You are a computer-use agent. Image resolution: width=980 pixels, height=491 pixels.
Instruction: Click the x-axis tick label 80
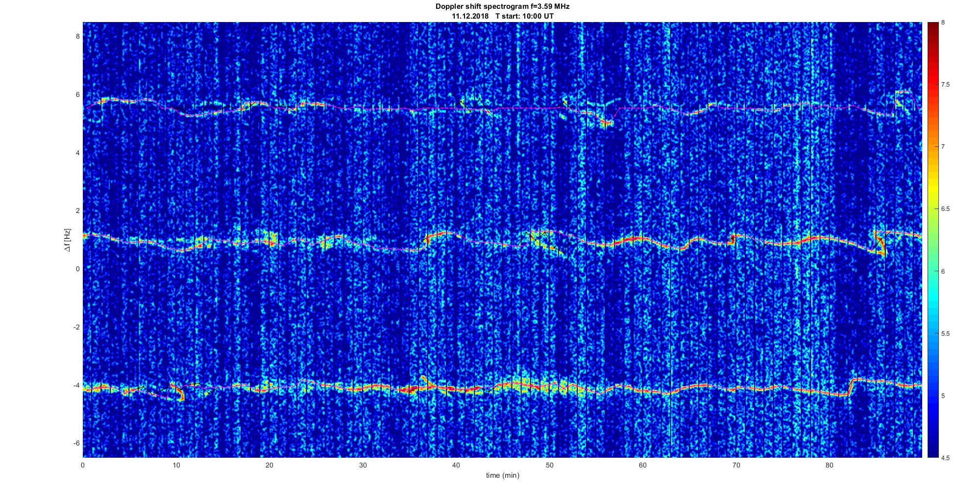[829, 465]
